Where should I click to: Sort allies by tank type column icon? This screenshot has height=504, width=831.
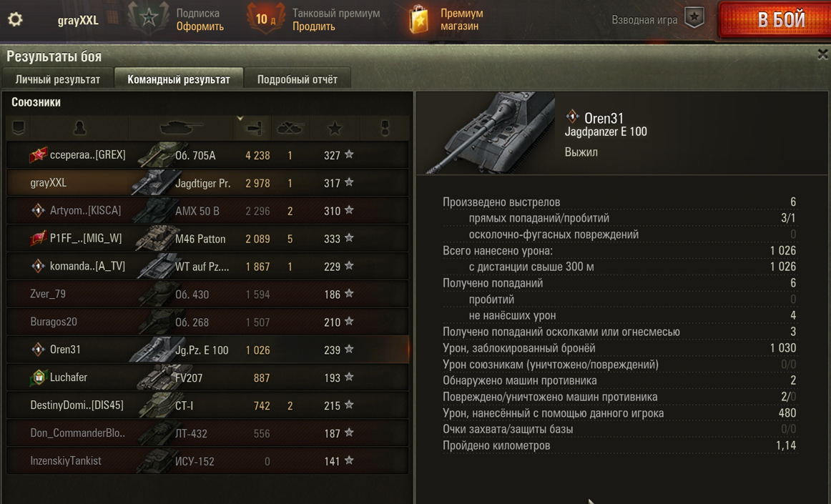(180, 128)
